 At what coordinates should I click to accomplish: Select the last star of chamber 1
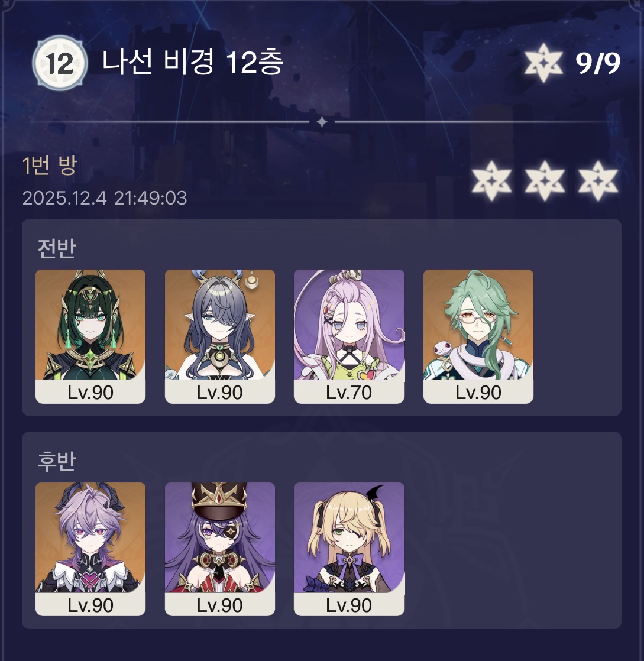(598, 180)
